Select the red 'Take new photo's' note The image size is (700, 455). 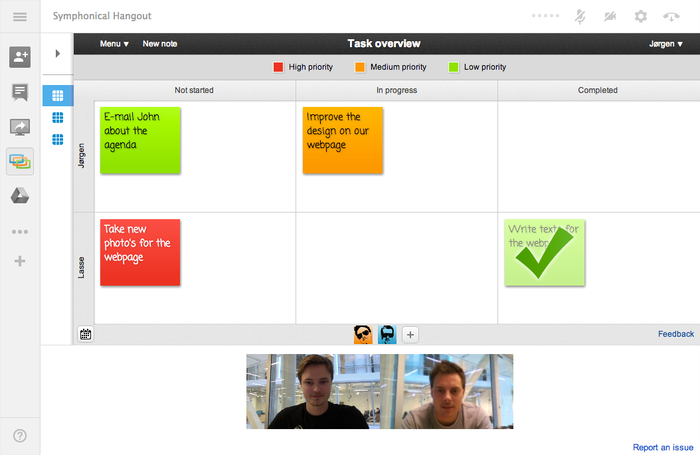pyautogui.click(x=140, y=252)
